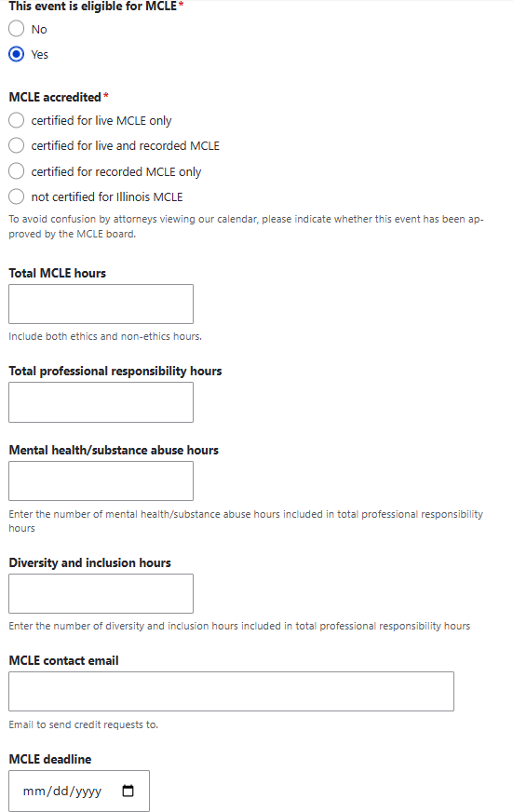Click the MCLE deadline label
The height and width of the screenshot is (812, 513).
[x=50, y=759]
